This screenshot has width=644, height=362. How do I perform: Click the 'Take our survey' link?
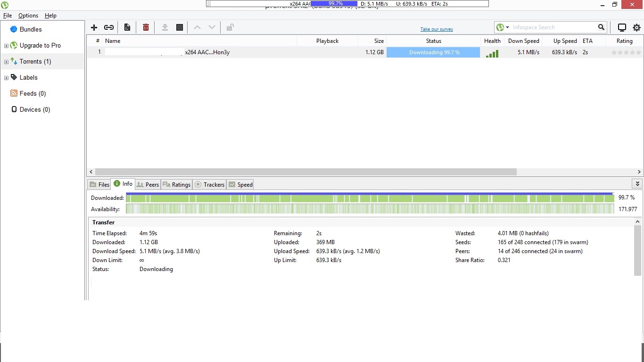[437, 29]
